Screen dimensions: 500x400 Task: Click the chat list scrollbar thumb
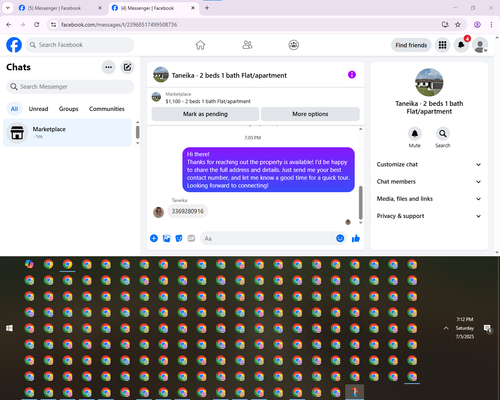point(137,132)
